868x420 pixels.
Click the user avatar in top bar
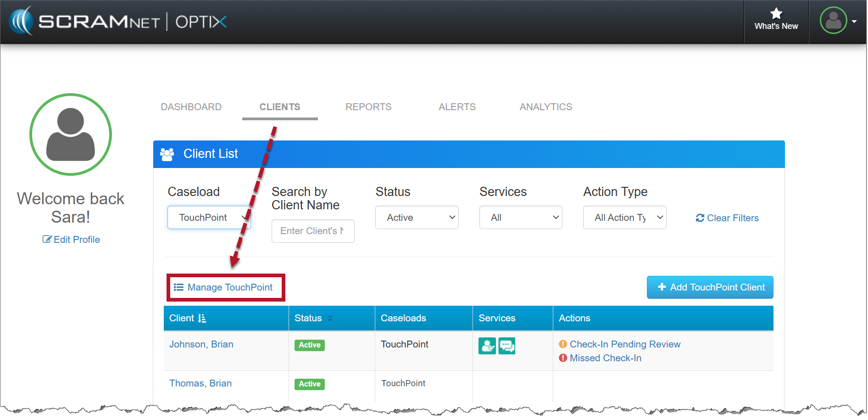pos(833,21)
